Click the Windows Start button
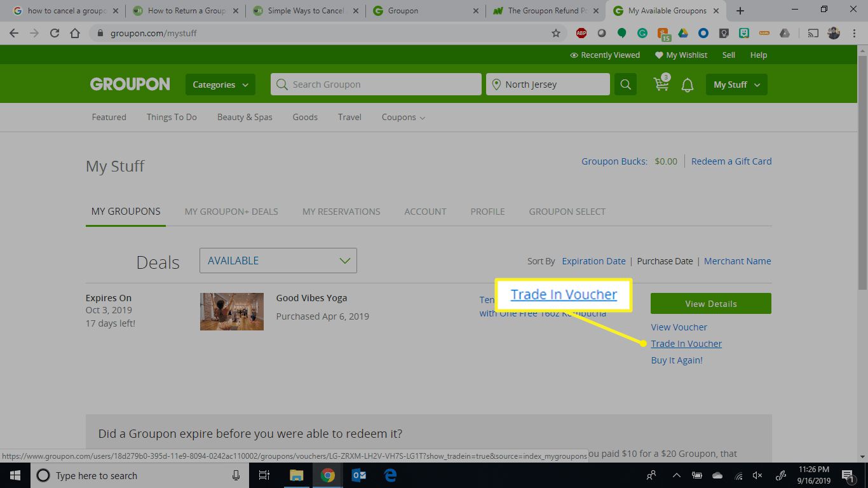This screenshot has height=488, width=868. 15,475
